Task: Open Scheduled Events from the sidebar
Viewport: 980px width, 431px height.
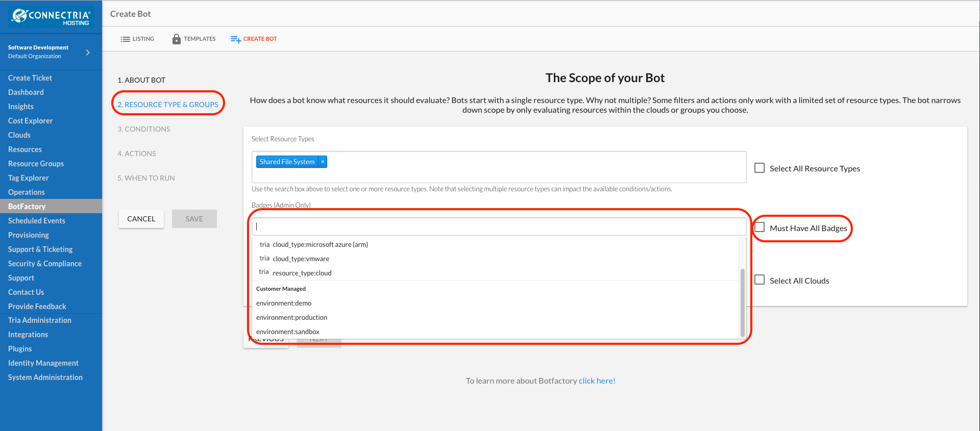Action: click(x=37, y=221)
